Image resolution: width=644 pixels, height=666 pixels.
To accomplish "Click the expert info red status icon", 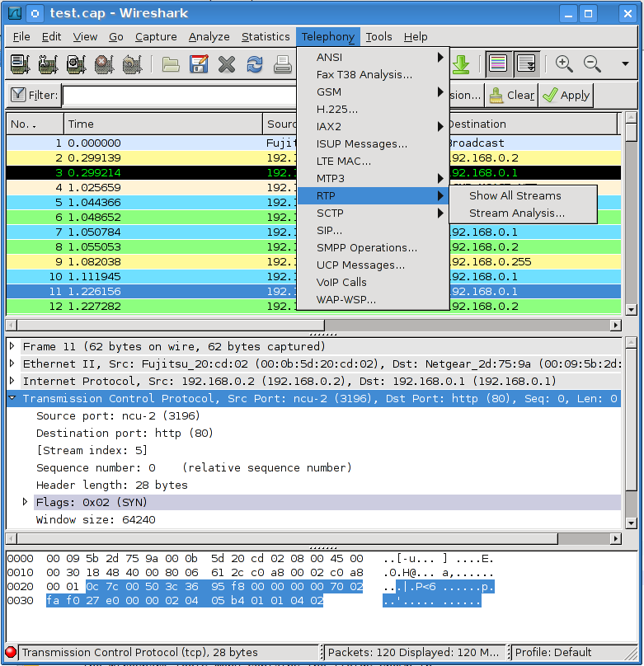I will 11,652.
